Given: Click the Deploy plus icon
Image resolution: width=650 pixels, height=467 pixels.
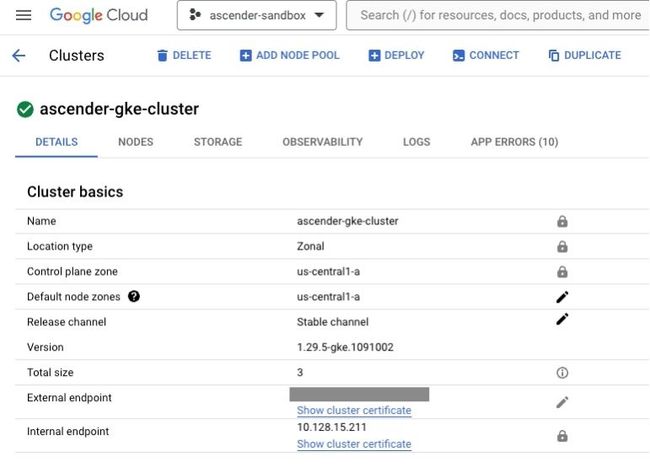Looking at the screenshot, I should coord(374,55).
